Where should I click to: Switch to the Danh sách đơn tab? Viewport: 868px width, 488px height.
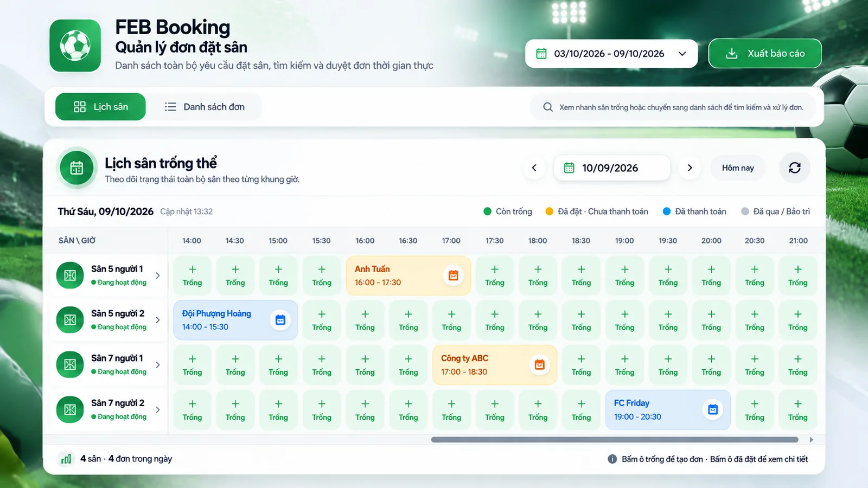205,107
